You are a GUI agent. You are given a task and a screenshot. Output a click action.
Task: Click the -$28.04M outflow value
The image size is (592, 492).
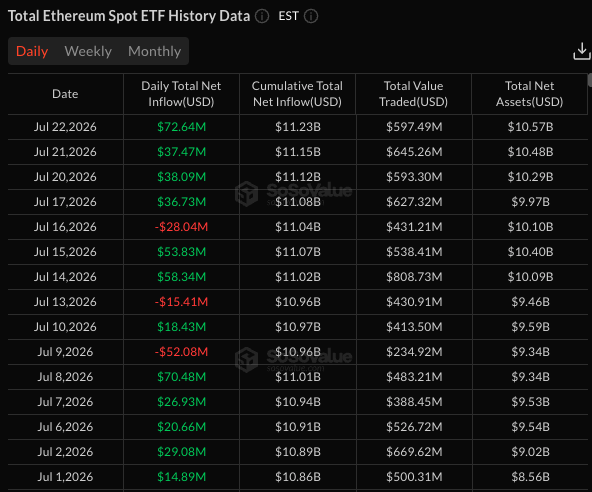point(181,227)
